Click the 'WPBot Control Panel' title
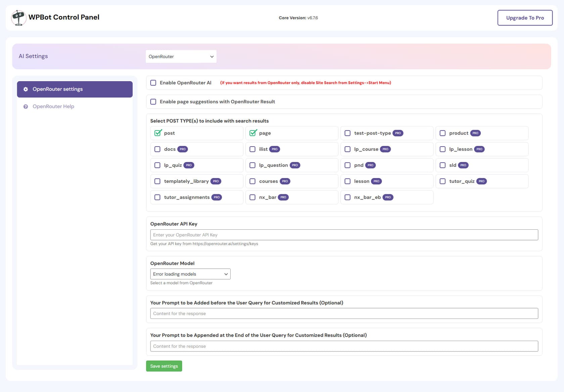The width and height of the screenshot is (564, 392). tap(64, 17)
